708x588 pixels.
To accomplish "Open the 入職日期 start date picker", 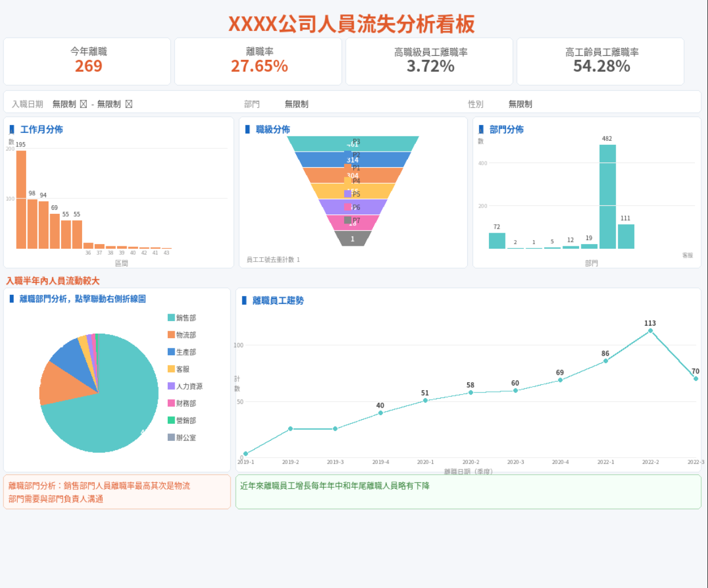I will (x=64, y=104).
